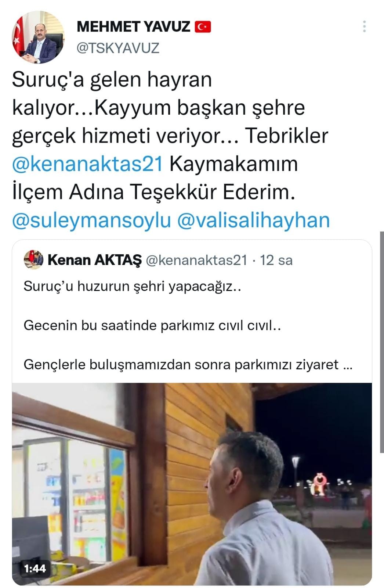This screenshot has height=588, width=384.
Task: Play the quoted tweet video
Action: tap(192, 484)
